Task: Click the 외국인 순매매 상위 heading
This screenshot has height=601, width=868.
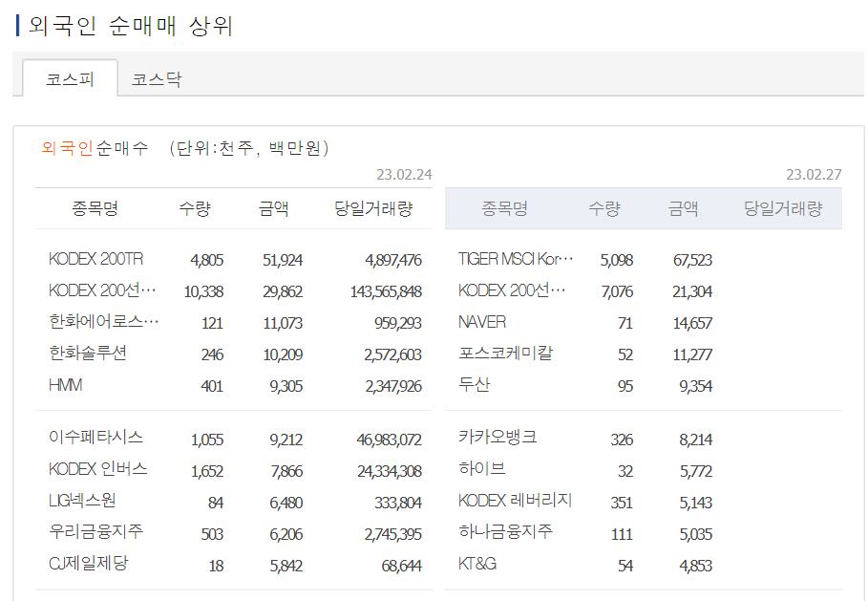Action: 131,26
